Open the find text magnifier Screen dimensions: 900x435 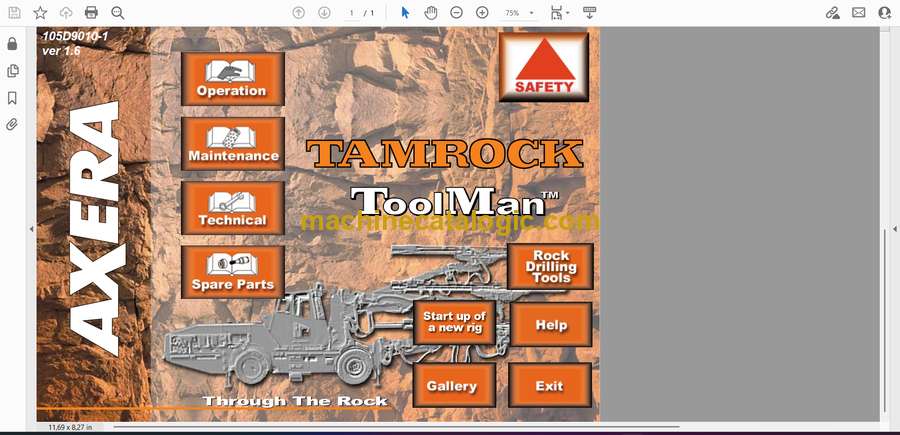click(x=117, y=13)
